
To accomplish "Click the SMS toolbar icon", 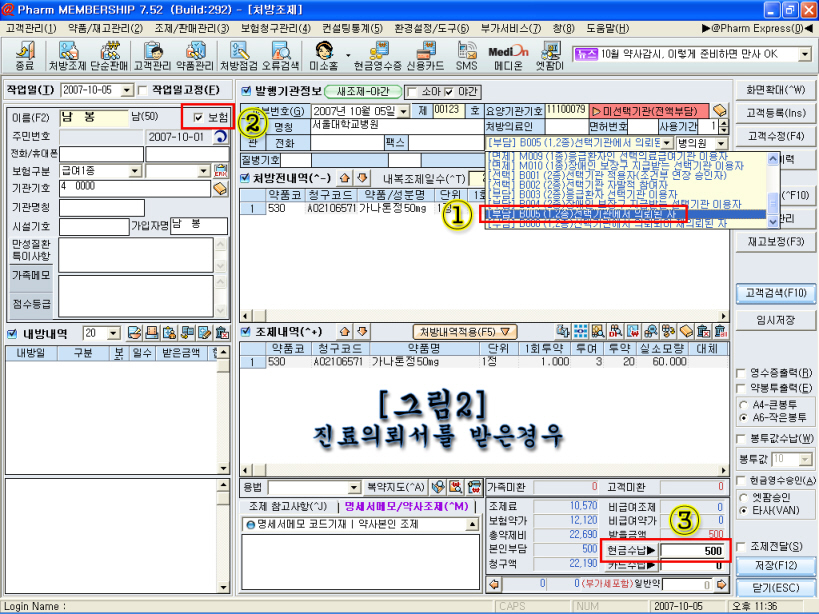I will coord(467,54).
